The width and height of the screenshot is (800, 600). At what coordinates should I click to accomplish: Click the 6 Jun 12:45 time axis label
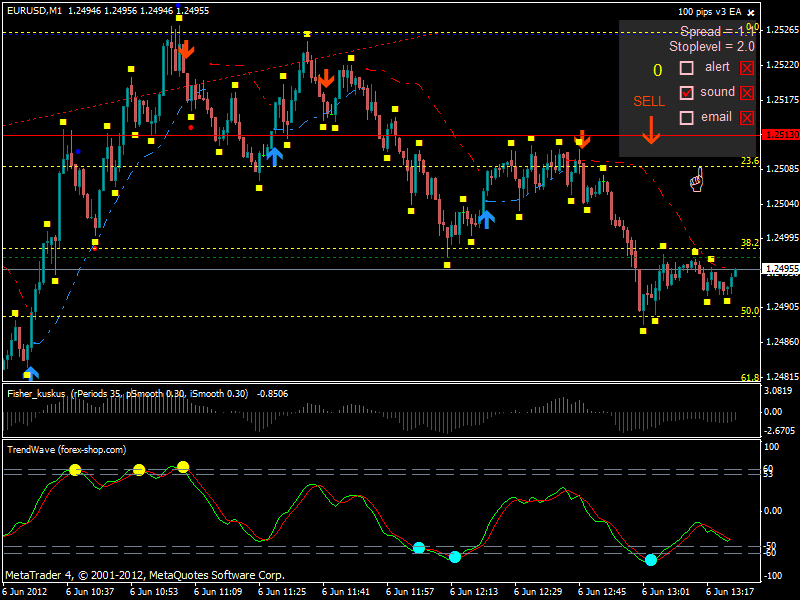coord(602,592)
